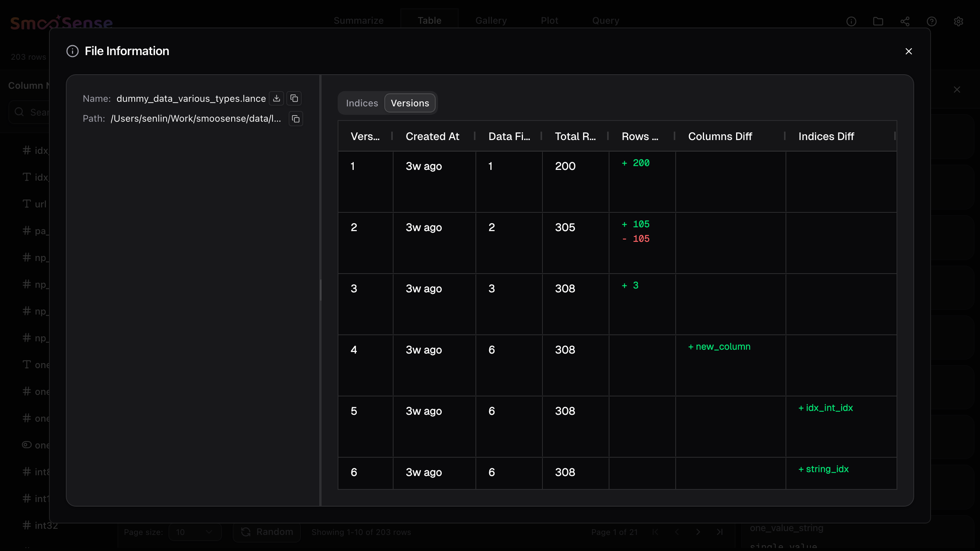The image size is (980, 551).
Task: Open settings gear icon
Action: pyautogui.click(x=958, y=21)
